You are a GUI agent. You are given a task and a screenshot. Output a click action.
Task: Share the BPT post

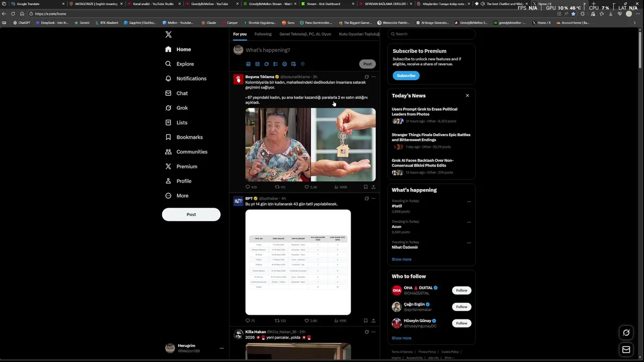[373, 320]
